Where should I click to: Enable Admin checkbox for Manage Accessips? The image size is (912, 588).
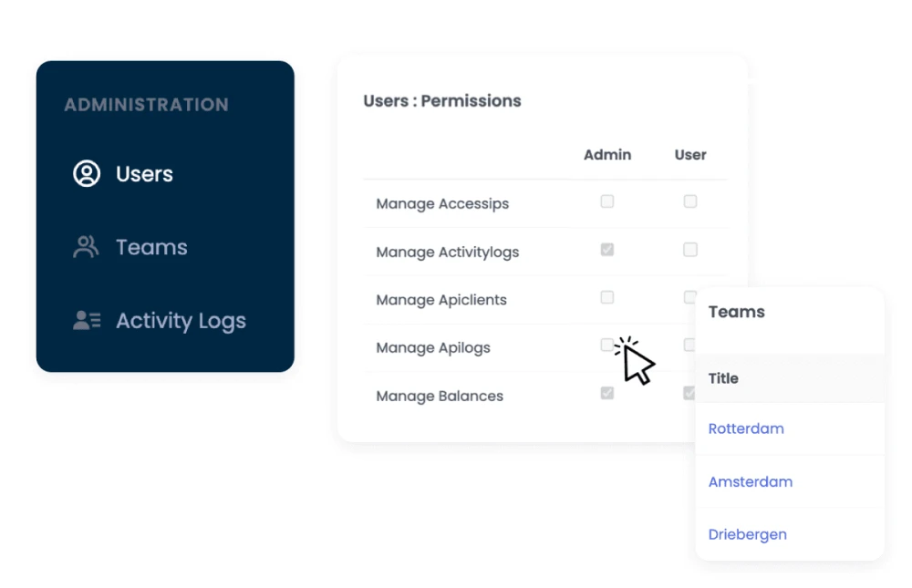(x=607, y=201)
